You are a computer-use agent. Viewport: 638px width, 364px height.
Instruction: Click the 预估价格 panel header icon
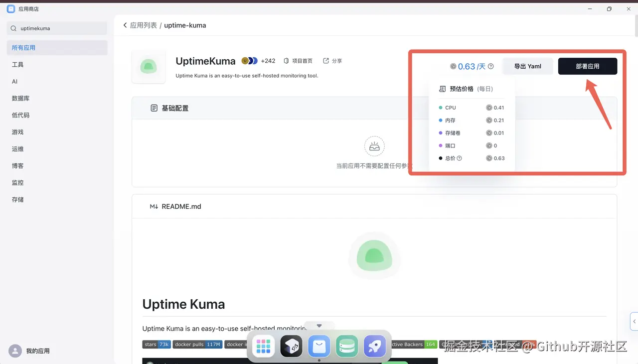(x=442, y=89)
